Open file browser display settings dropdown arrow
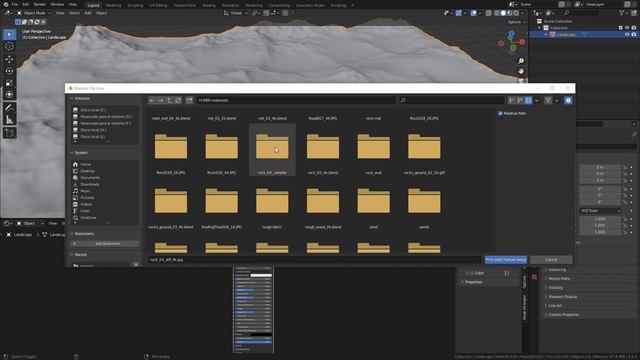This screenshot has height=360, width=640. 537,100
